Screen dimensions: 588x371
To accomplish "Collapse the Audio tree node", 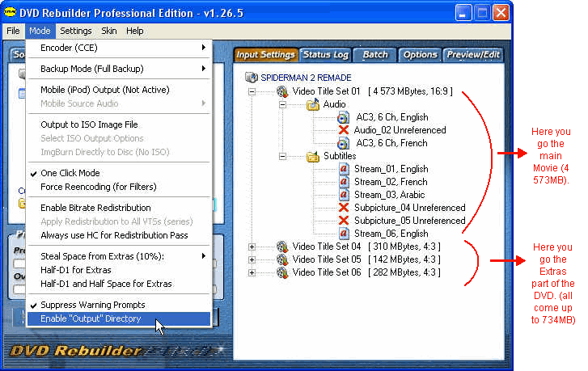I will pos(283,104).
